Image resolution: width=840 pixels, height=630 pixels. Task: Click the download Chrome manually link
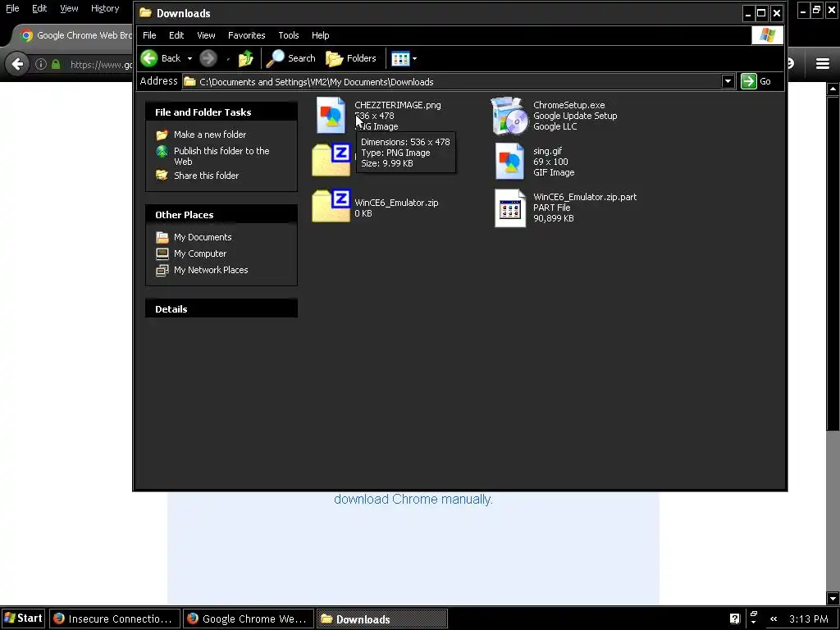pos(413,500)
